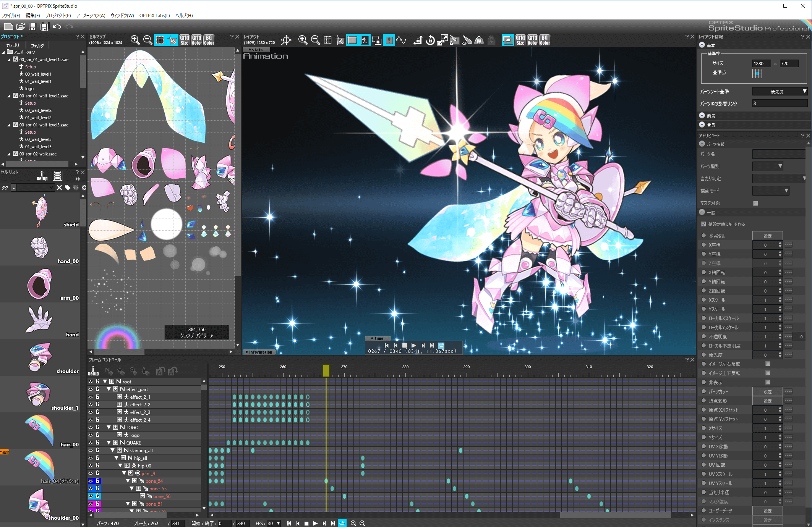Hide the root part with eye icon
Viewport: 812px width, 527px height.
click(91, 382)
